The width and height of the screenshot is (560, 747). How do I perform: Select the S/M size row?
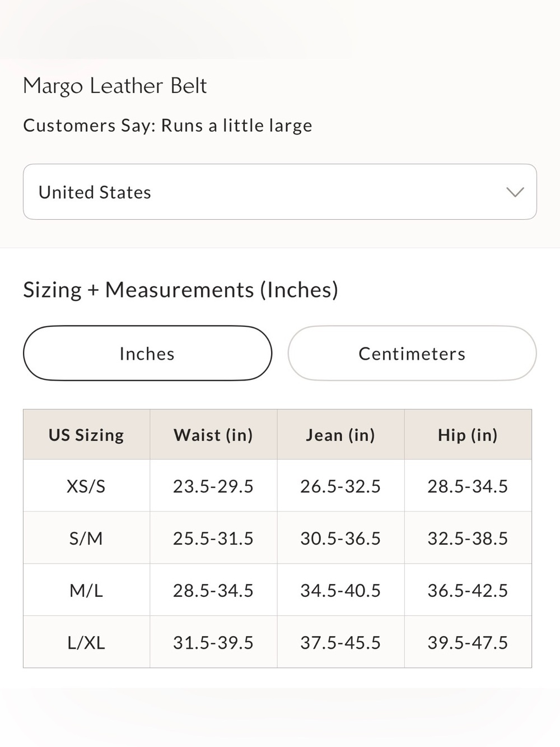(277, 538)
